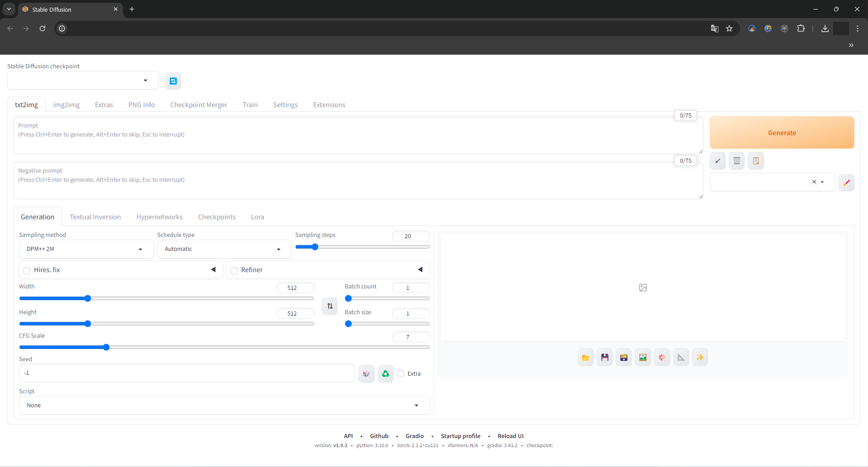Switch to Hypernetworks tab
The width and height of the screenshot is (868, 467).
pos(160,217)
